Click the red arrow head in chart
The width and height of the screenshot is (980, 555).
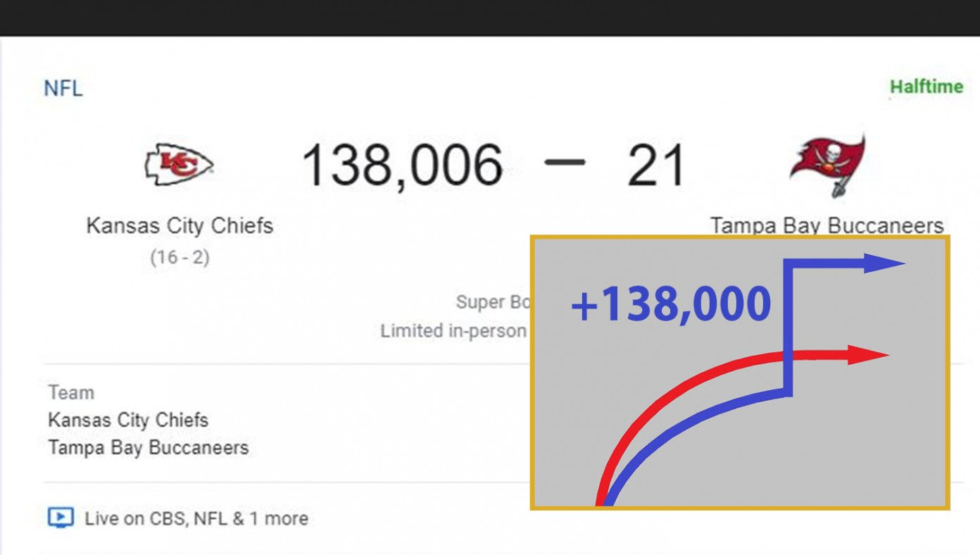(868, 355)
